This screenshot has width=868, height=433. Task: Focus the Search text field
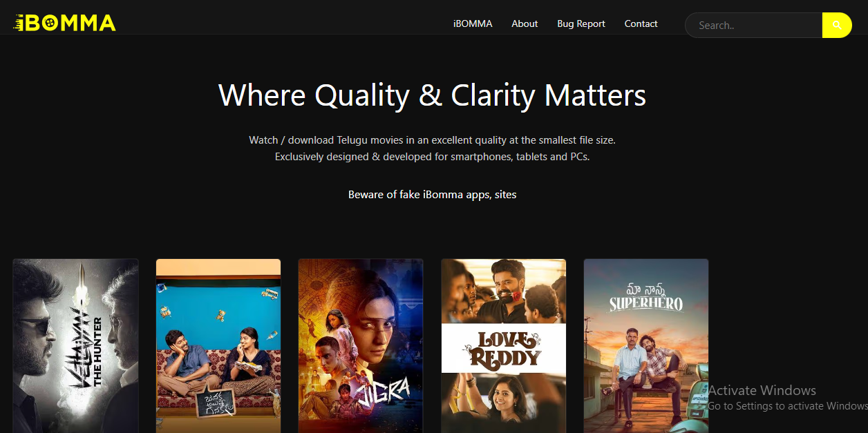coord(754,25)
